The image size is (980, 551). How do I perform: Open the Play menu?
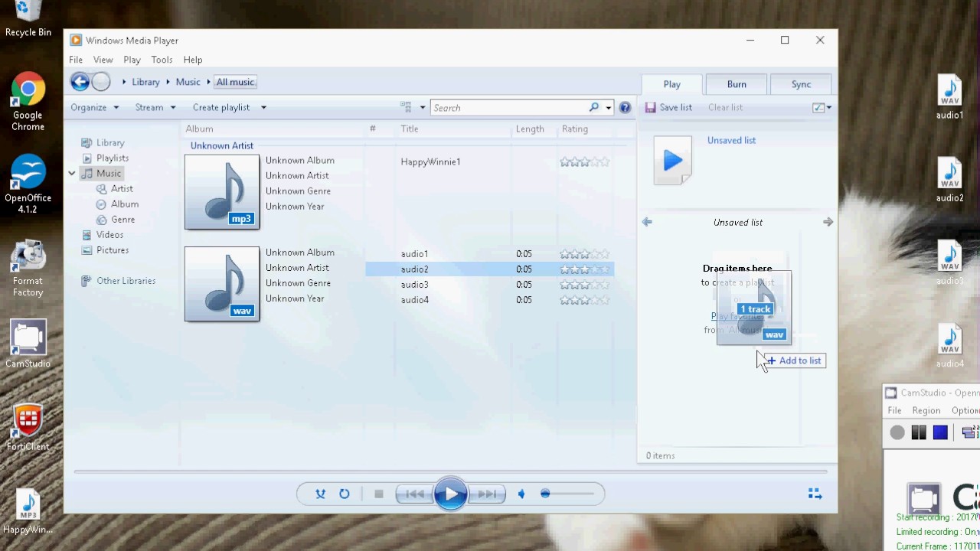[132, 60]
